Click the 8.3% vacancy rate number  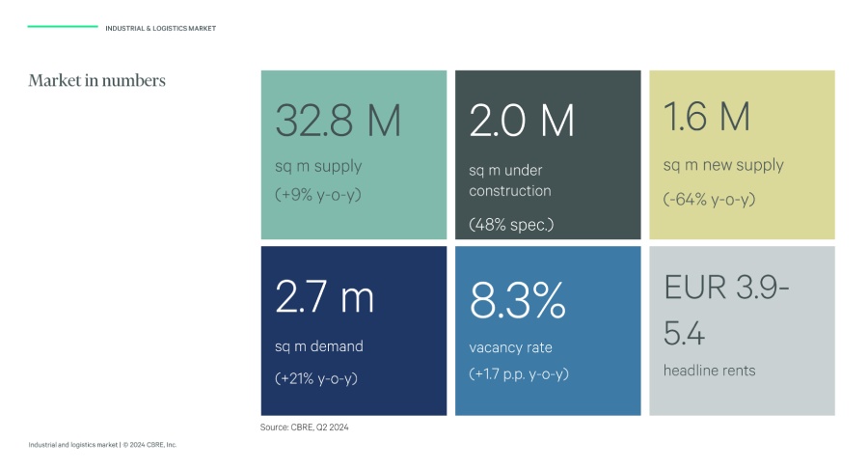tap(518, 300)
